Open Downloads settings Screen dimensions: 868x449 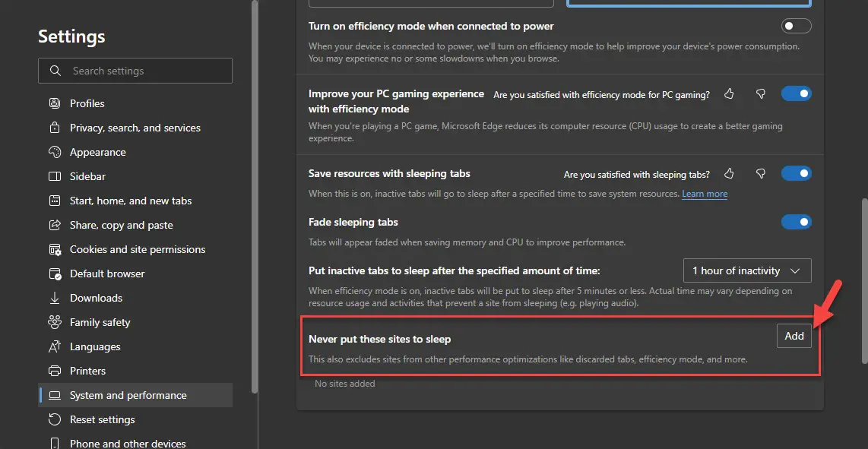(135, 298)
